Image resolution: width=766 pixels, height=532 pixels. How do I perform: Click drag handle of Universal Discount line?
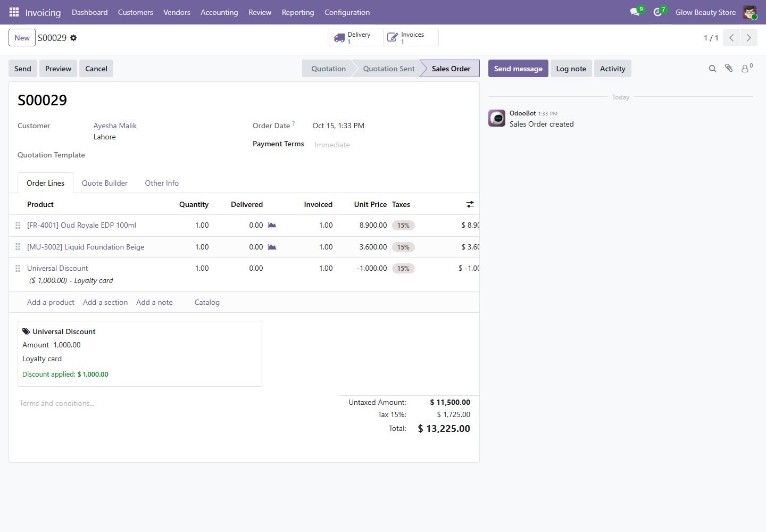(18, 269)
